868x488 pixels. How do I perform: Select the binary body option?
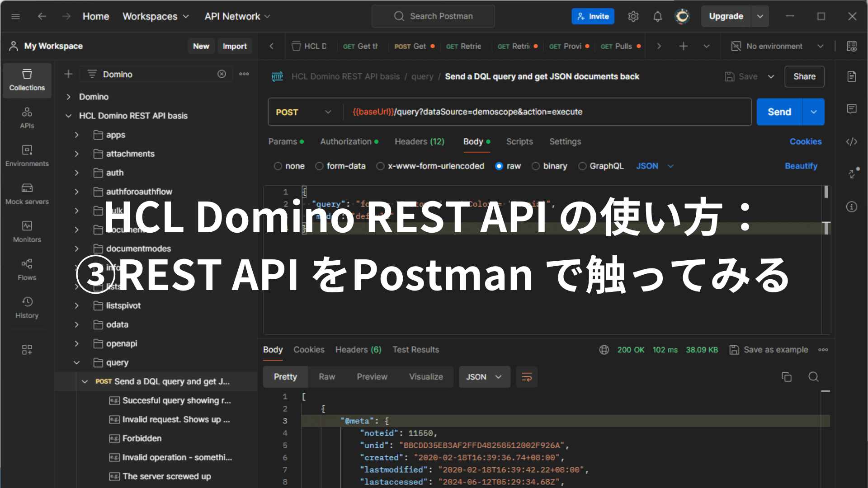[536, 166]
